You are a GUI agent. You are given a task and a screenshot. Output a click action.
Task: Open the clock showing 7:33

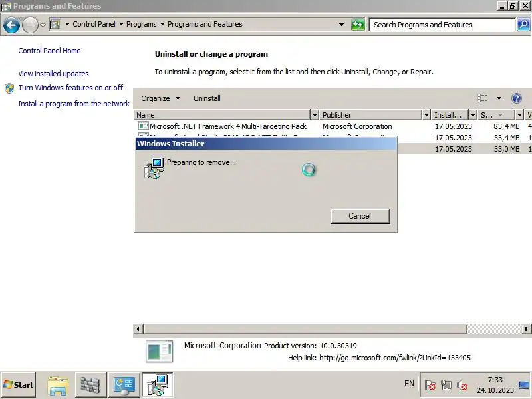pos(495,385)
